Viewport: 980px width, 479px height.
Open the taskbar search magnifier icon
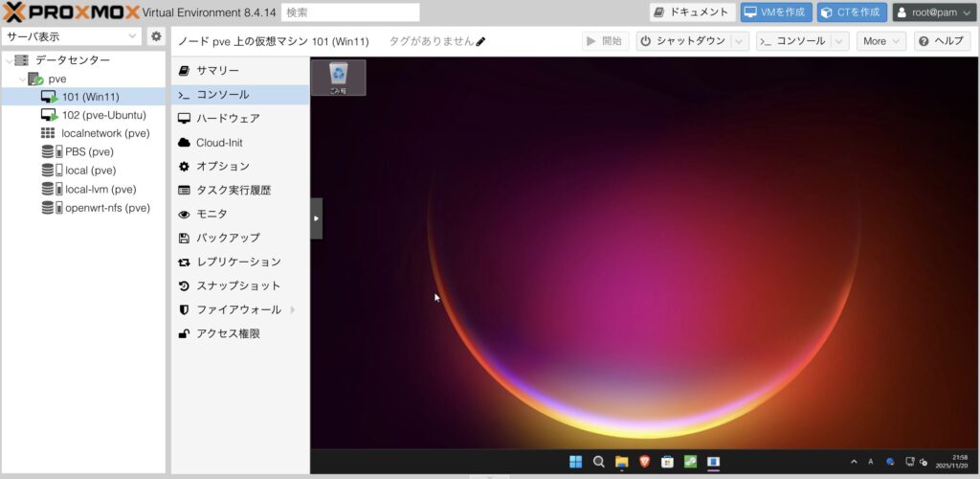(599, 462)
